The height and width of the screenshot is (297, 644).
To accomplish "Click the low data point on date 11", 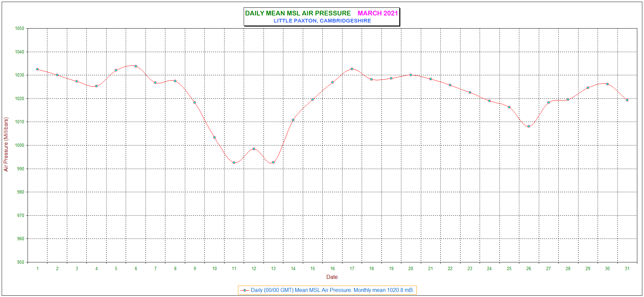I will [234, 163].
